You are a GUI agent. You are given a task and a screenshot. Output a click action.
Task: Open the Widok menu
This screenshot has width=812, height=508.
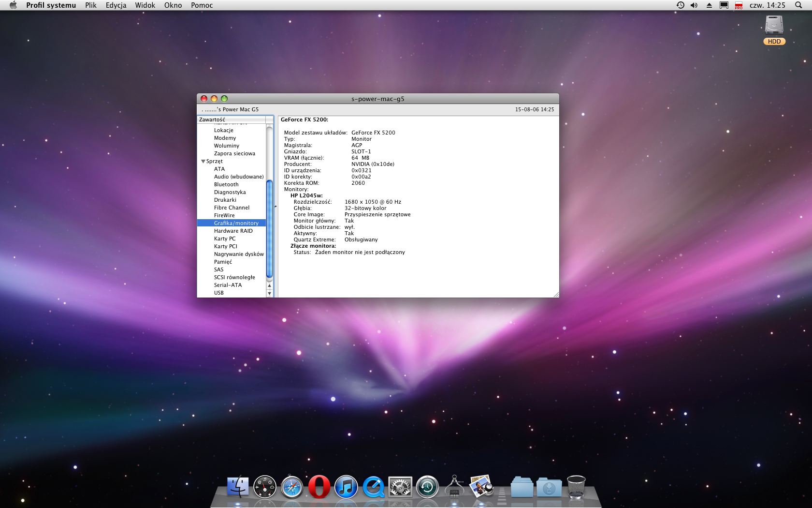[145, 5]
